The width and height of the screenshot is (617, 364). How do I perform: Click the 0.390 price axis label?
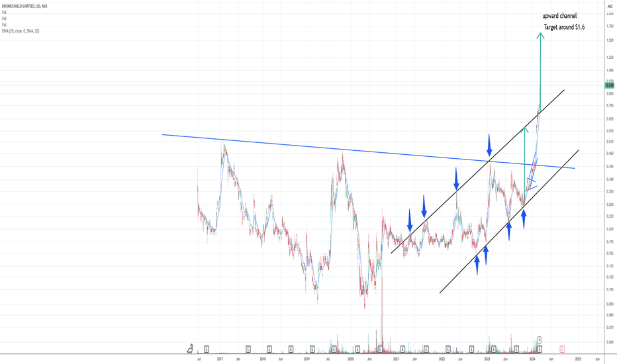610,167
